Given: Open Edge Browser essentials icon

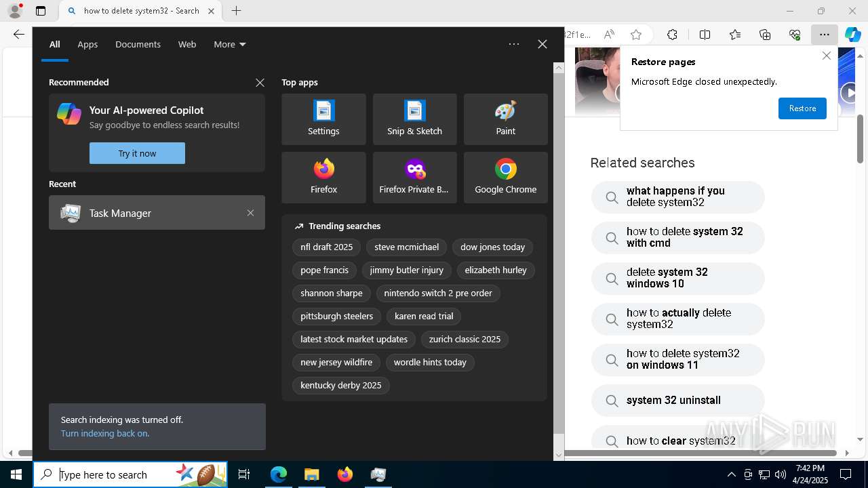Looking at the screenshot, I should tap(795, 35).
